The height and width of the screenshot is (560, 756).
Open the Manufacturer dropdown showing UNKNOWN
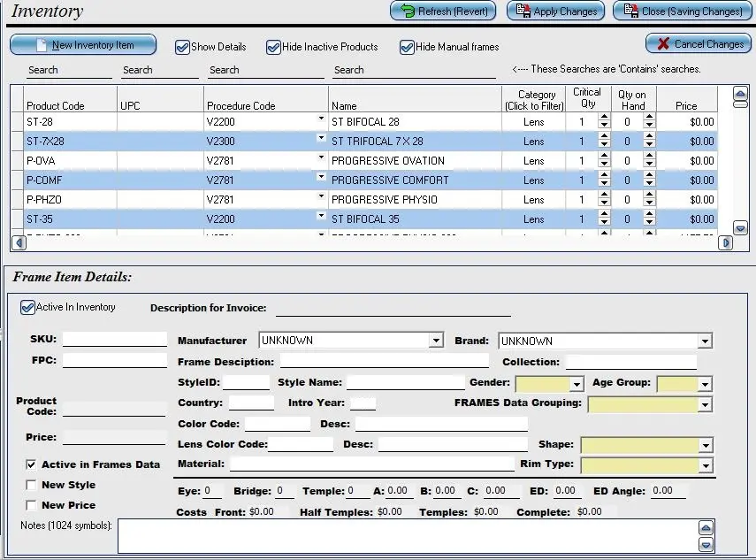[x=437, y=341]
